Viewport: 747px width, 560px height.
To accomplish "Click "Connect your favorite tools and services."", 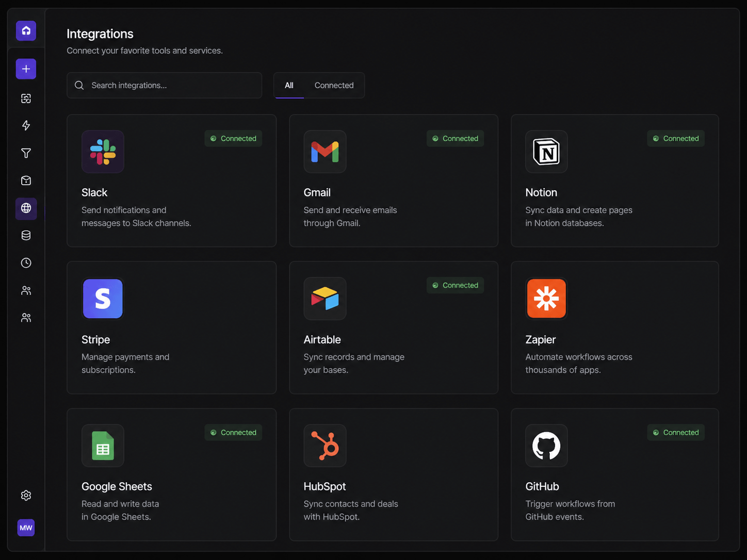I will [144, 51].
